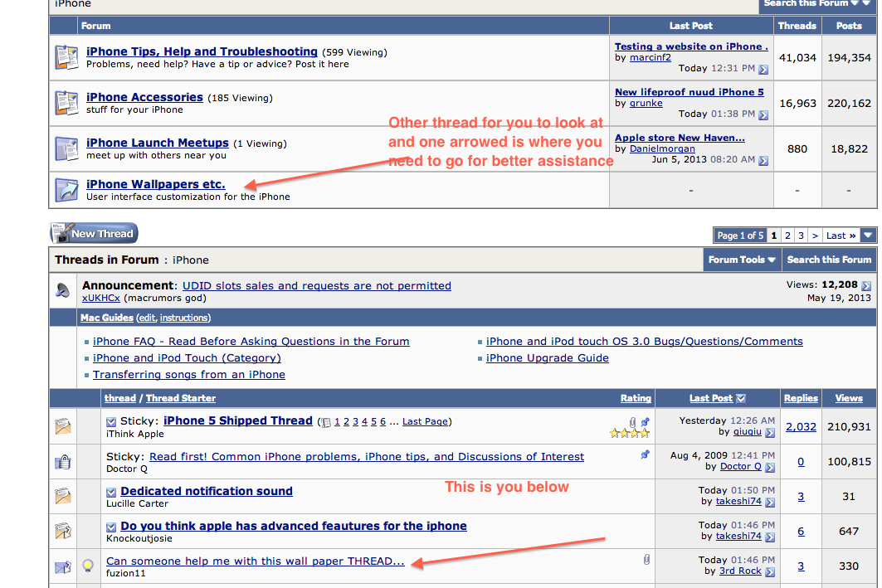Select thread starter name fuzion11
This screenshot has height=588, width=882.
point(126,573)
